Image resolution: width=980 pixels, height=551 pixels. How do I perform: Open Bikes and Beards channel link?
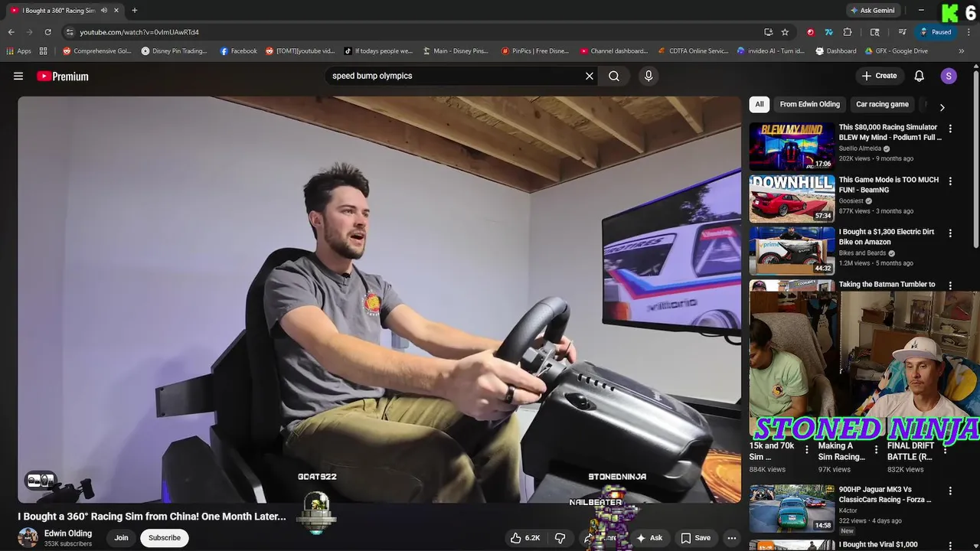pyautogui.click(x=862, y=253)
